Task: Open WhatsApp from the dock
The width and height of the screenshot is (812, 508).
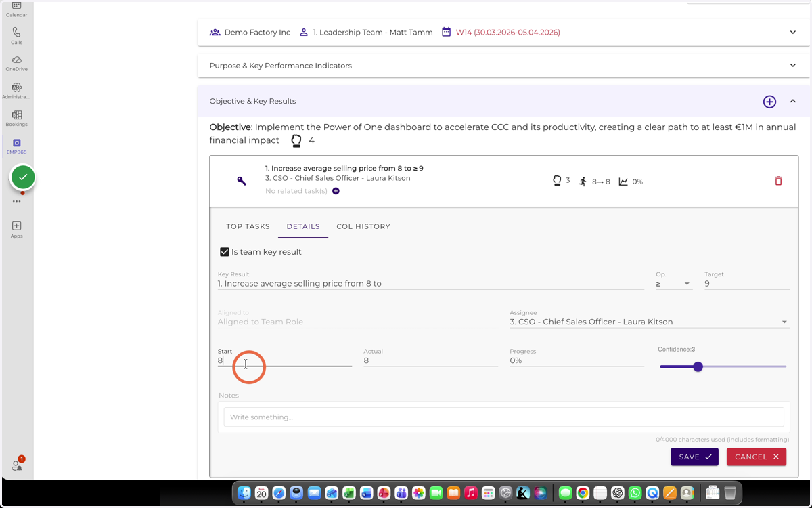Action: (635, 493)
